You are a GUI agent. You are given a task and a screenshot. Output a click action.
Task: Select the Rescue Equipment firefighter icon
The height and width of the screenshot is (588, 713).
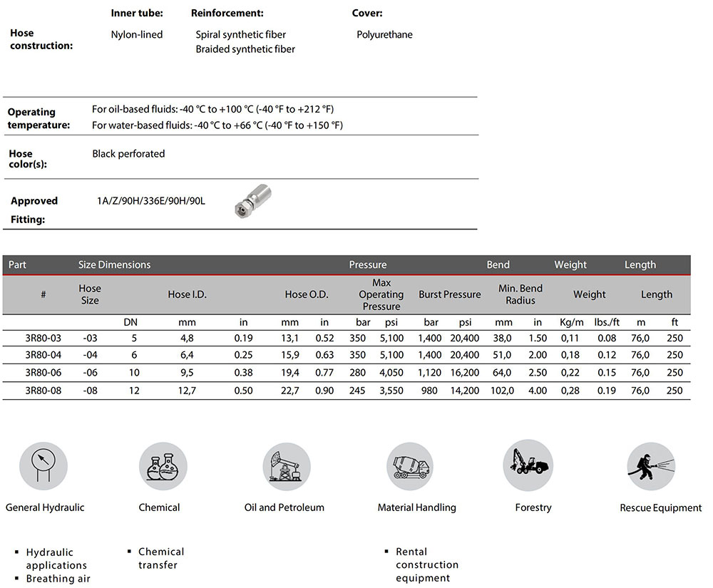point(651,466)
